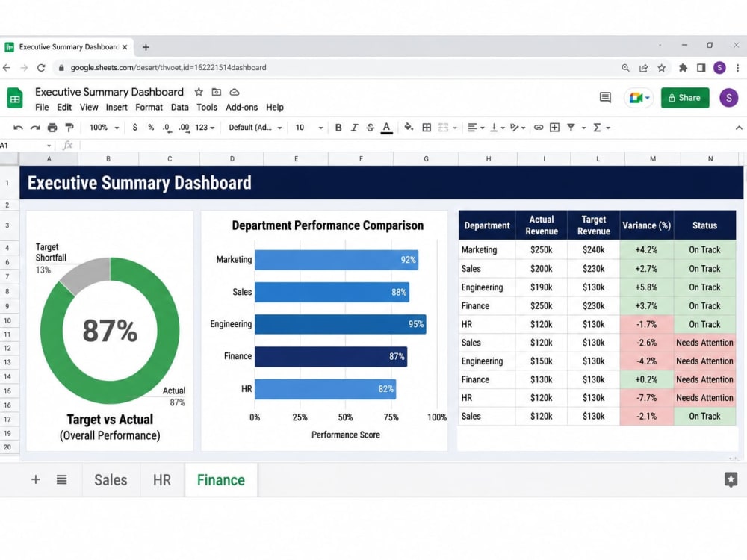The width and height of the screenshot is (747, 560).
Task: Open the font size 10 dropdown
Action: click(x=309, y=128)
